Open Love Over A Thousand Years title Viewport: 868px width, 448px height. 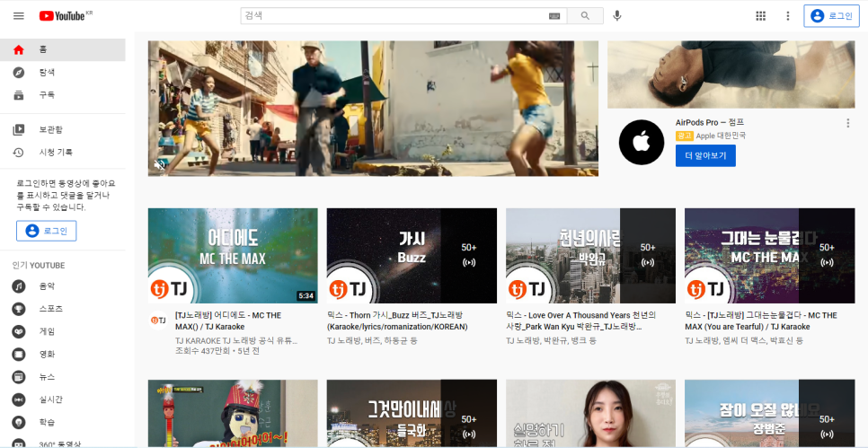click(581, 321)
